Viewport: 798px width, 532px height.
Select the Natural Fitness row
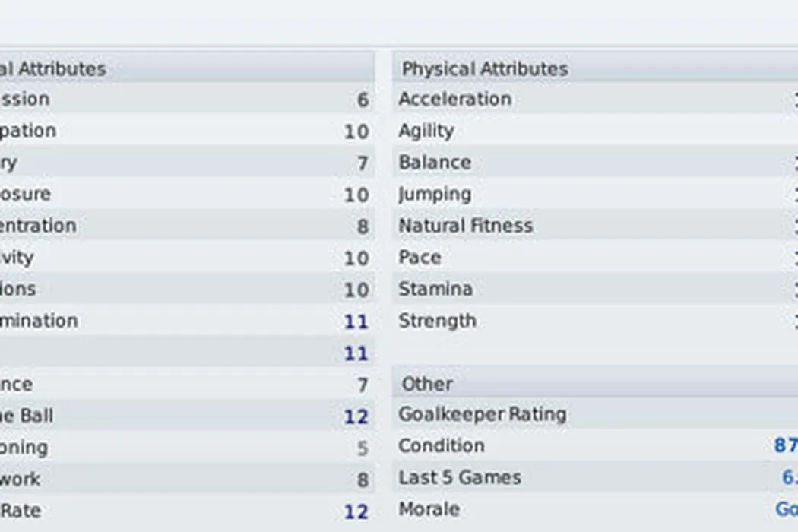point(465,226)
